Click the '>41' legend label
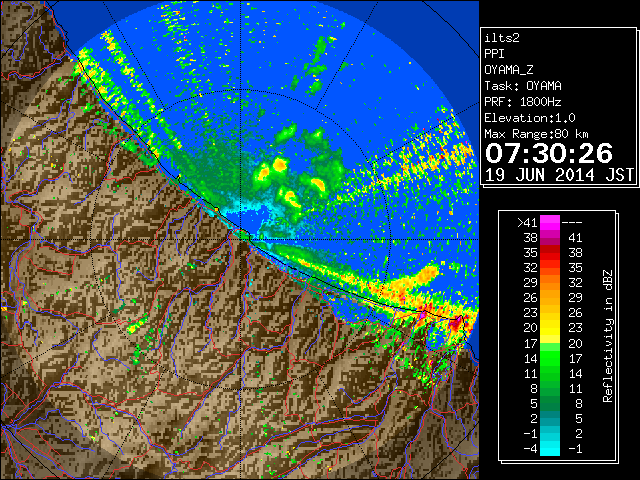 (527, 222)
